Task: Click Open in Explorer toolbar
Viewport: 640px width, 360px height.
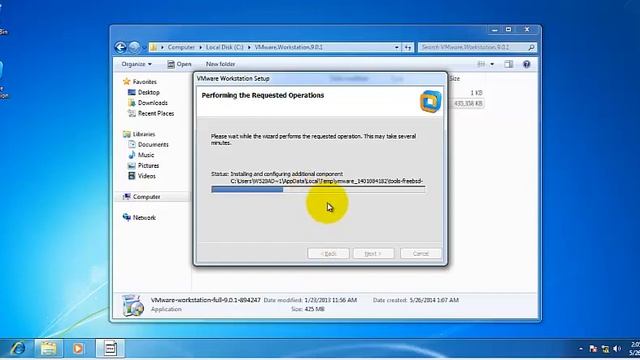Action: pos(179,64)
